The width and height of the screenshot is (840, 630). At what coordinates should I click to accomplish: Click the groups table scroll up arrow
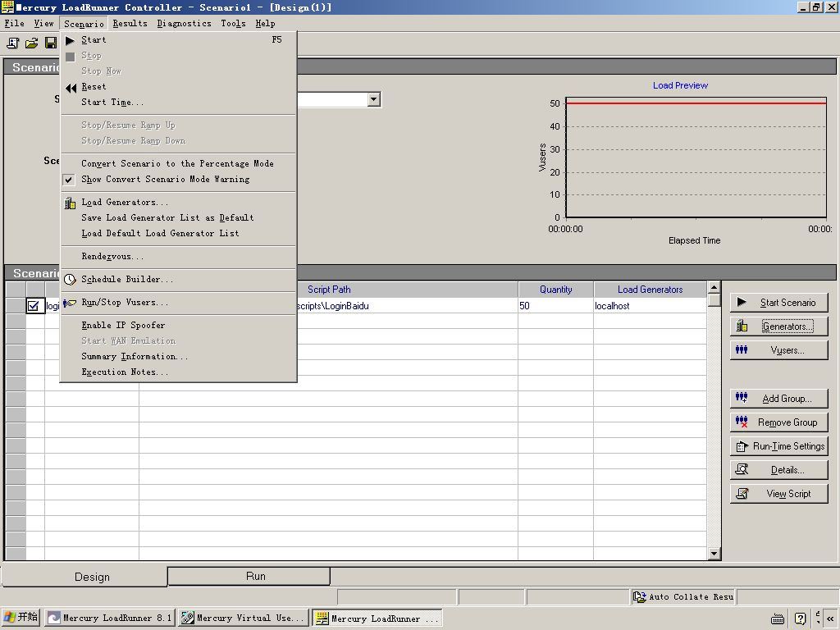coord(714,288)
